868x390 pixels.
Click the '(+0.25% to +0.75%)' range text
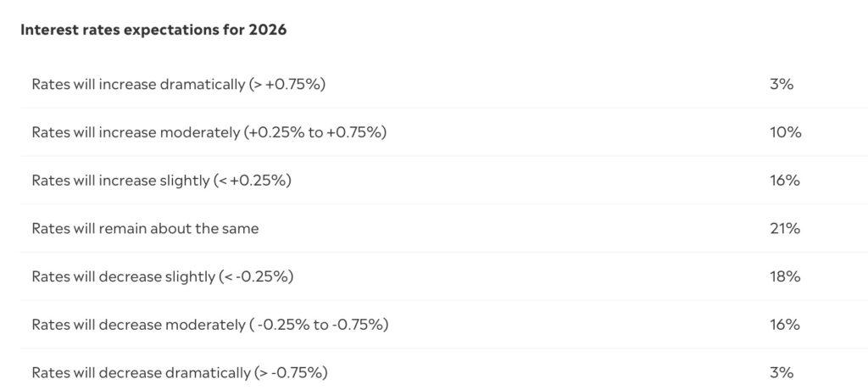click(314, 132)
